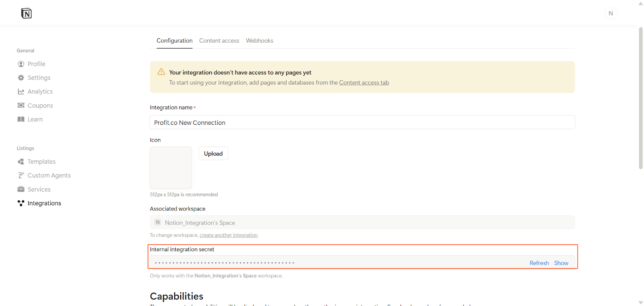Click the Profile person icon
Image resolution: width=644 pixels, height=306 pixels.
[21, 64]
